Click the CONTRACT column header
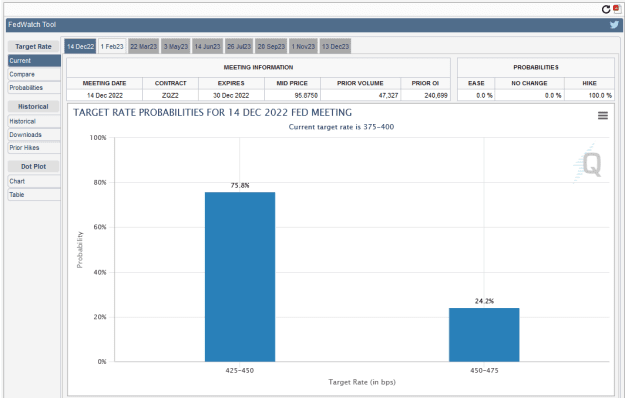The height and width of the screenshot is (398, 625). click(x=171, y=83)
